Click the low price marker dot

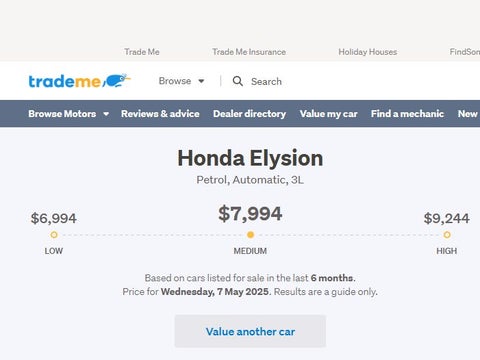click(54, 235)
